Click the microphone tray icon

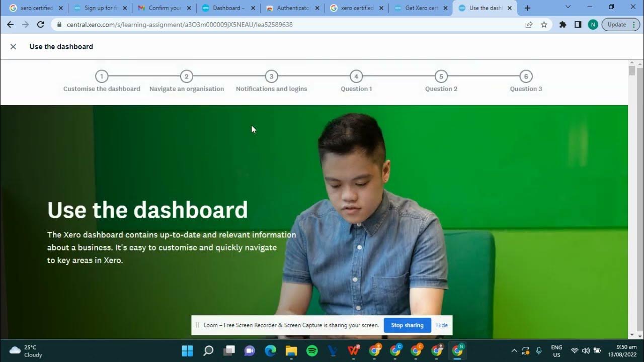click(x=539, y=351)
